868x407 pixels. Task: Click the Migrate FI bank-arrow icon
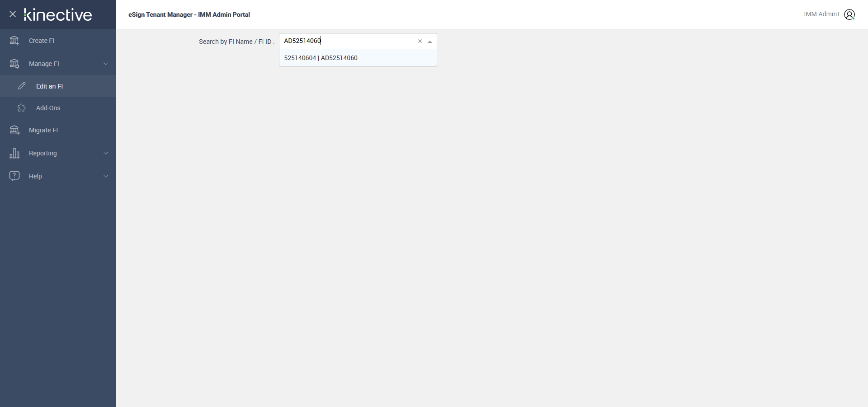14,130
